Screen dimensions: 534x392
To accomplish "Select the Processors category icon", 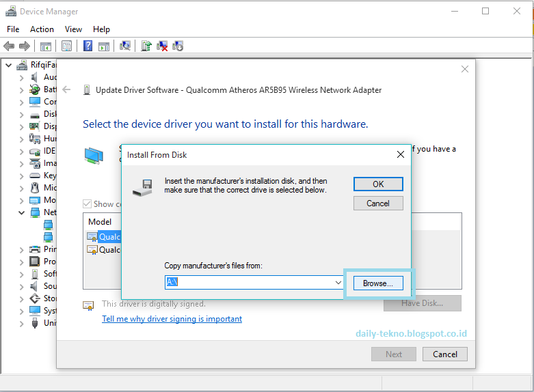I will [x=34, y=262].
